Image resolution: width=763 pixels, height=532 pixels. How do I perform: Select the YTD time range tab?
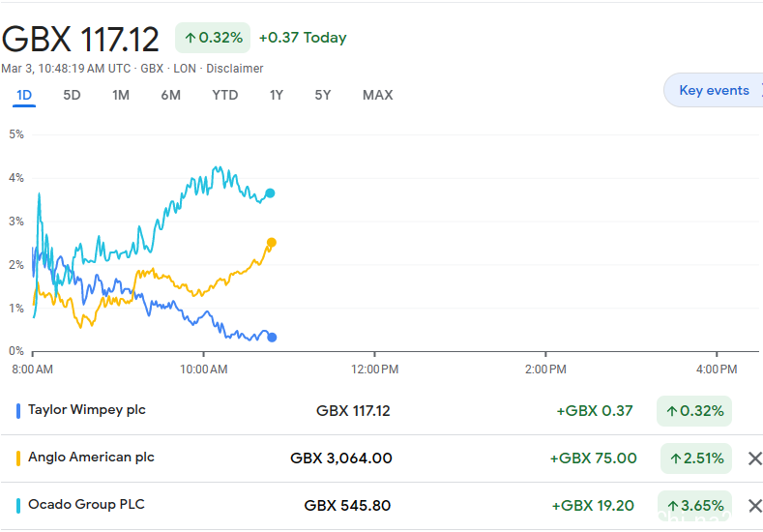click(x=224, y=95)
